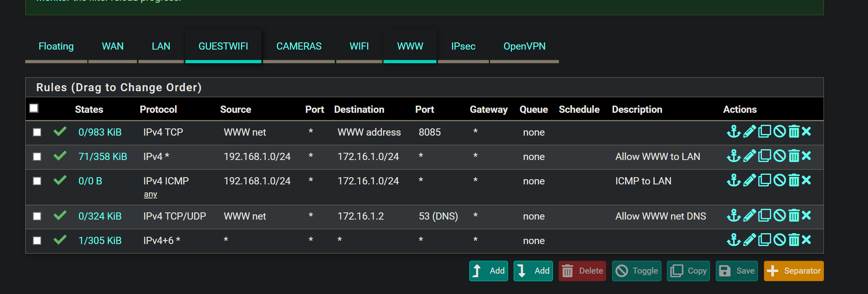The height and width of the screenshot is (294, 868).
Task: Click trash icon on Allow WWW net DNS rule
Action: tap(794, 216)
